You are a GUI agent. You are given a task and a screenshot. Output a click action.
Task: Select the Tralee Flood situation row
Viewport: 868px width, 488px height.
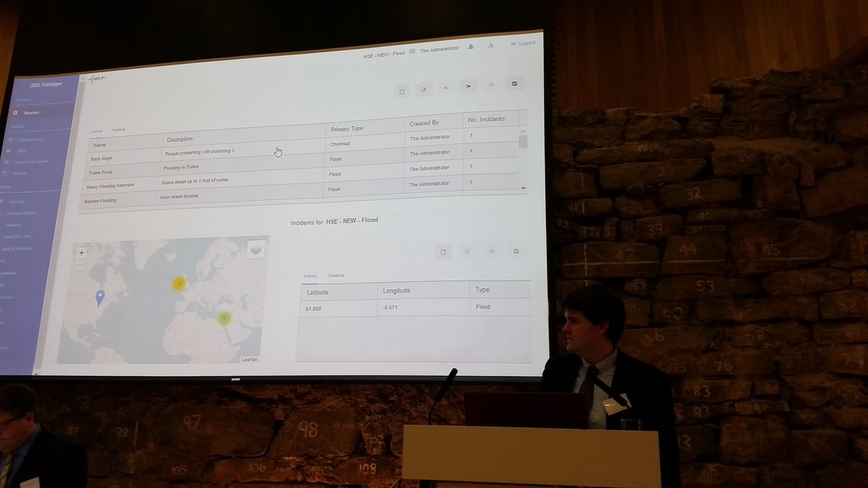point(302,166)
